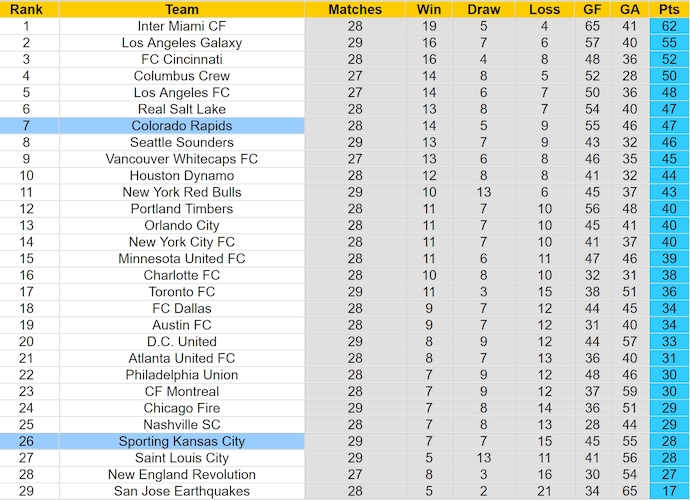Select the GA column header

[x=630, y=9]
